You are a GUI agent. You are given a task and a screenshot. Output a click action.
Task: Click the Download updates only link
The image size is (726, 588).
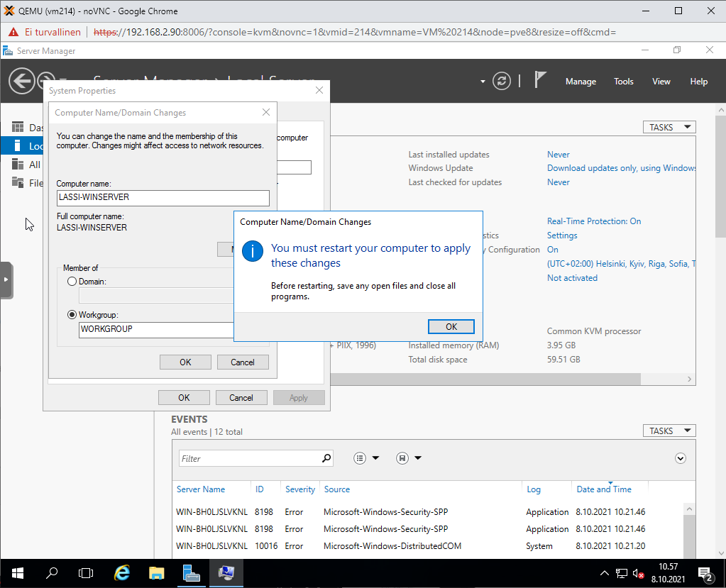pos(622,168)
